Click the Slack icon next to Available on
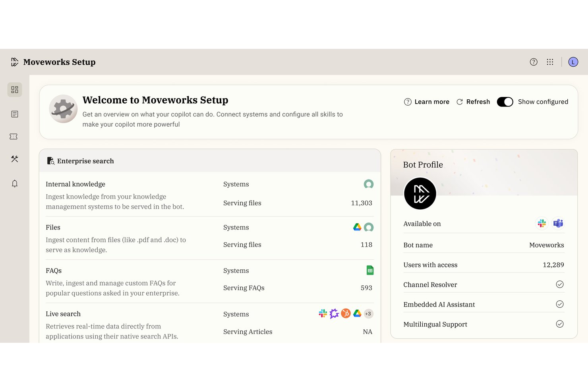This screenshot has height=392, width=588. coord(542,224)
